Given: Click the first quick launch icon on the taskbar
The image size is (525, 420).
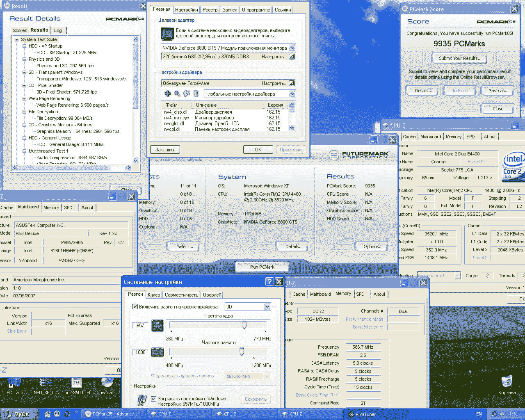Looking at the screenshot, I should pos(48,414).
